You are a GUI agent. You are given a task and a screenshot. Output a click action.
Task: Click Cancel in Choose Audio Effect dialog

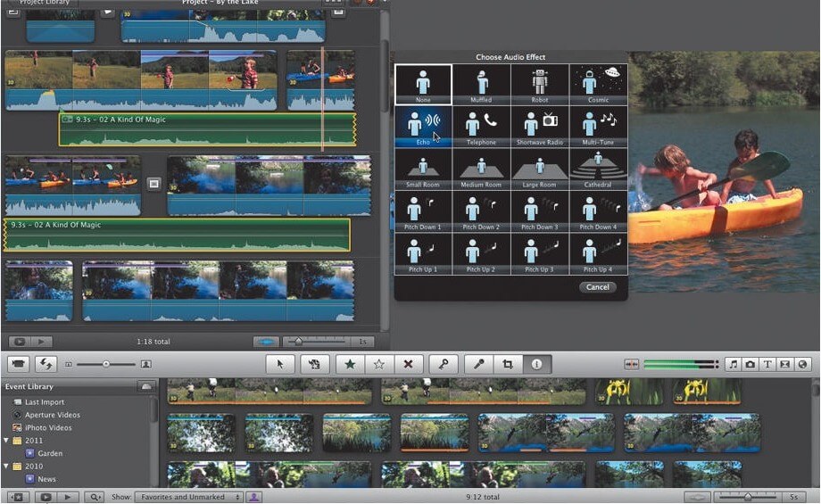point(597,287)
